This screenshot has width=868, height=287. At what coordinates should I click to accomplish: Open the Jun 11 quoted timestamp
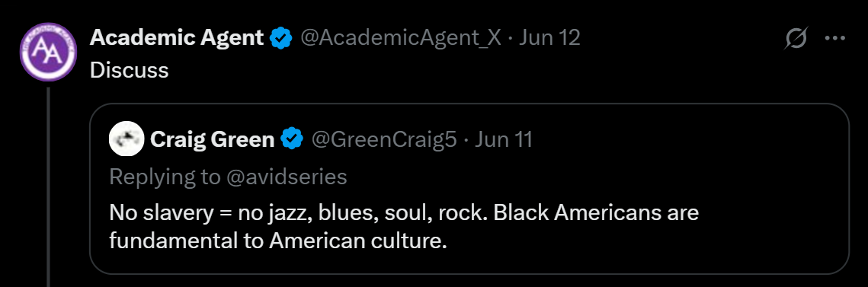[x=504, y=139]
